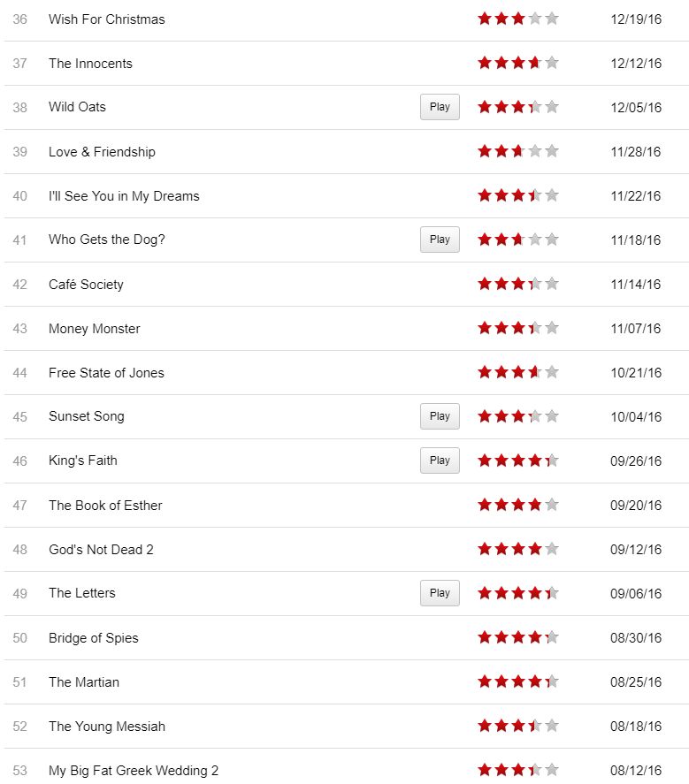Click the Play button for King's Faith
The width and height of the screenshot is (689, 784).
pyautogui.click(x=440, y=461)
